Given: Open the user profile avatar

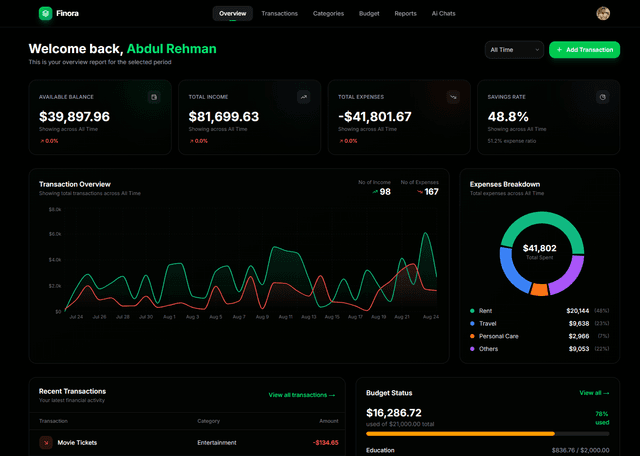Looking at the screenshot, I should tap(603, 13).
